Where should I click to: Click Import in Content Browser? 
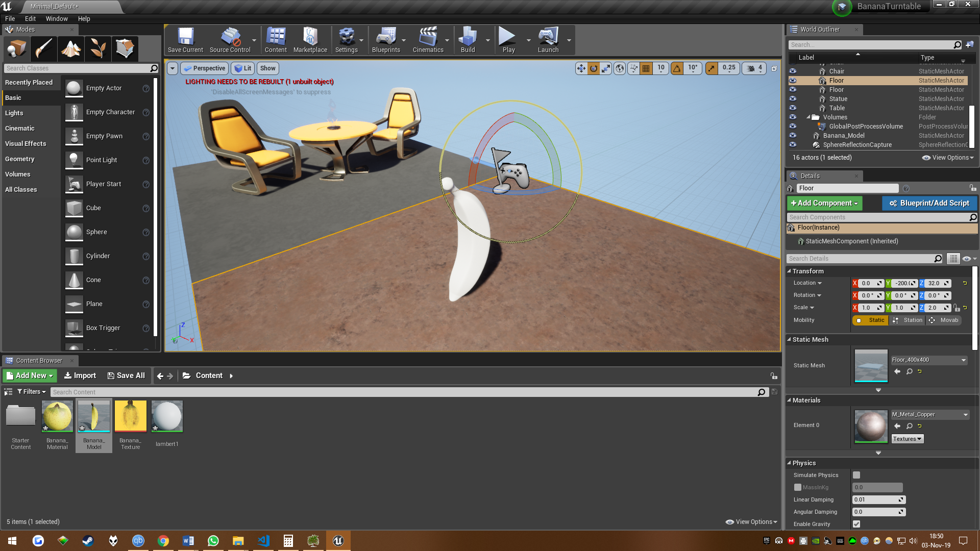point(80,375)
